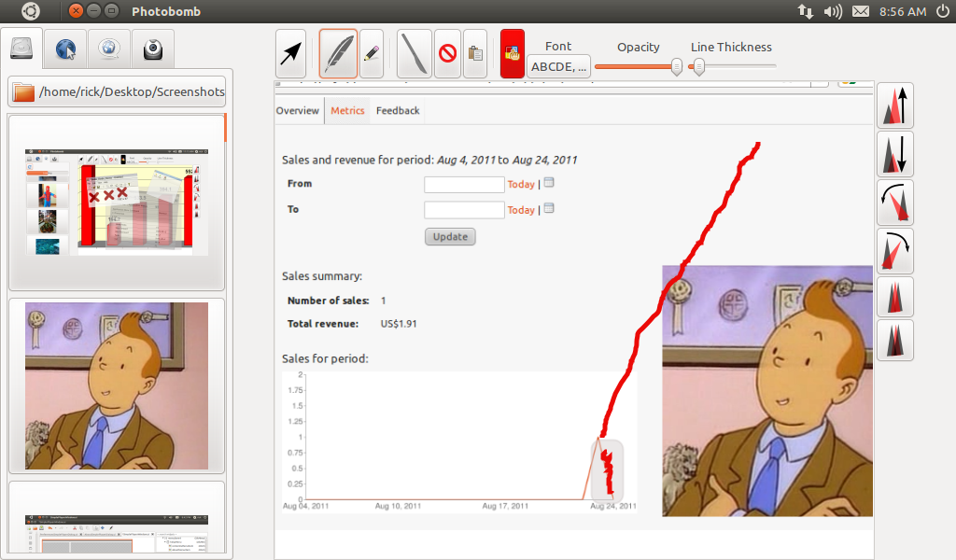Open the mail messaging indicator
The width and height of the screenshot is (956, 560).
[x=860, y=11]
